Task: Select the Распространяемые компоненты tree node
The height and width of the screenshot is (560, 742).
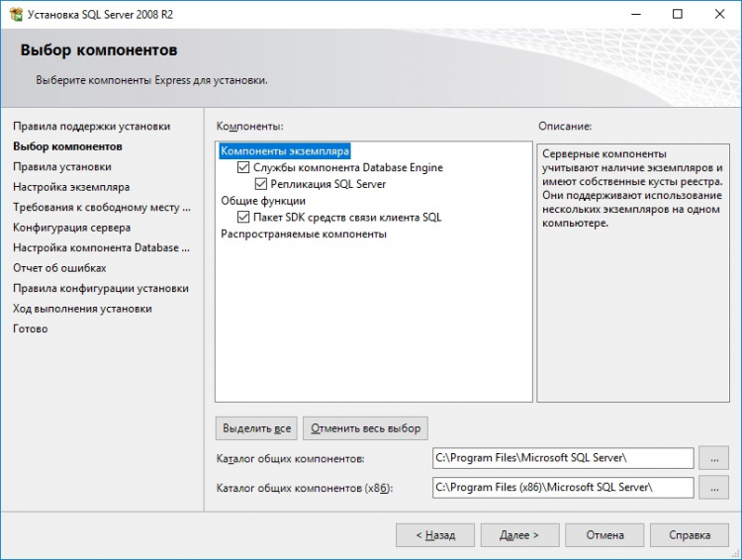Action: pos(304,233)
